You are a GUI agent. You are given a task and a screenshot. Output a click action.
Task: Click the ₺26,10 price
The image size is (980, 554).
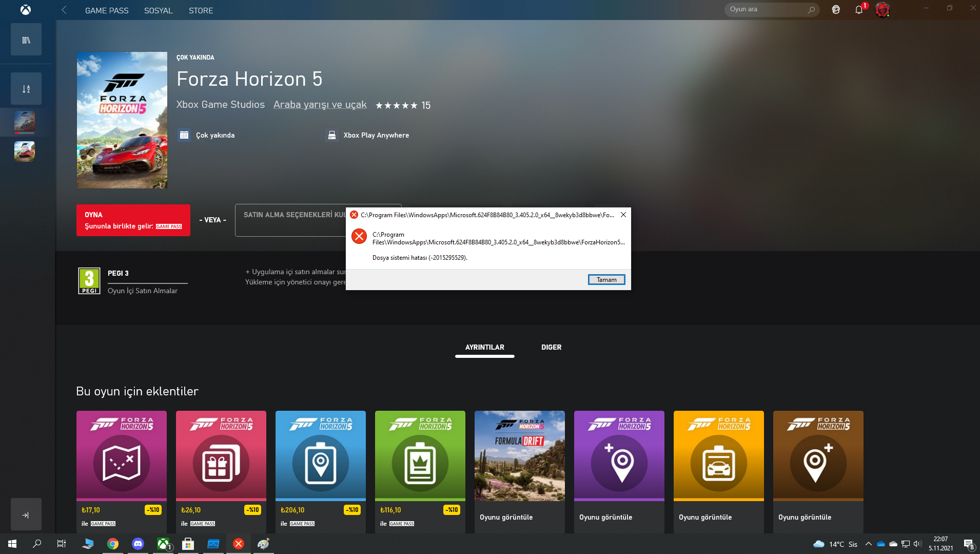coord(191,510)
